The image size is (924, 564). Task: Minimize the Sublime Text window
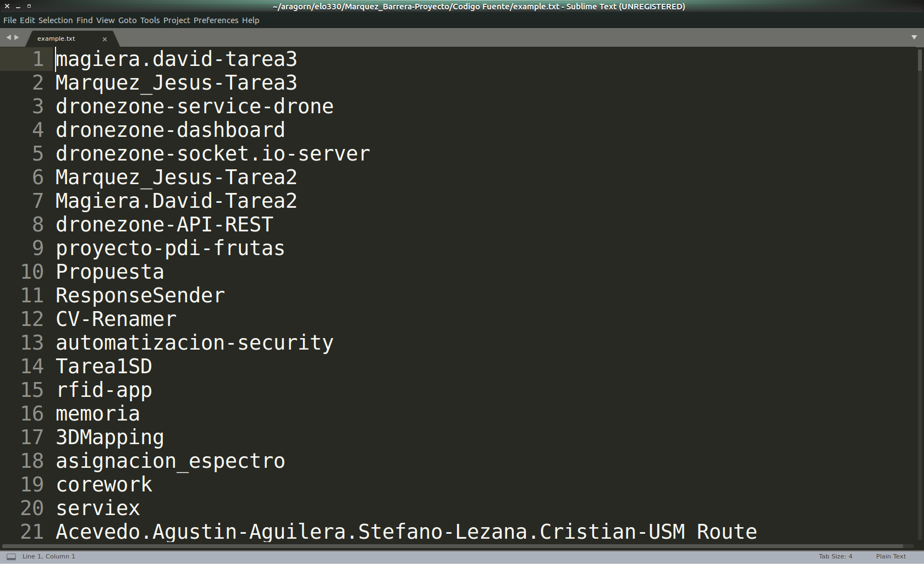[18, 6]
